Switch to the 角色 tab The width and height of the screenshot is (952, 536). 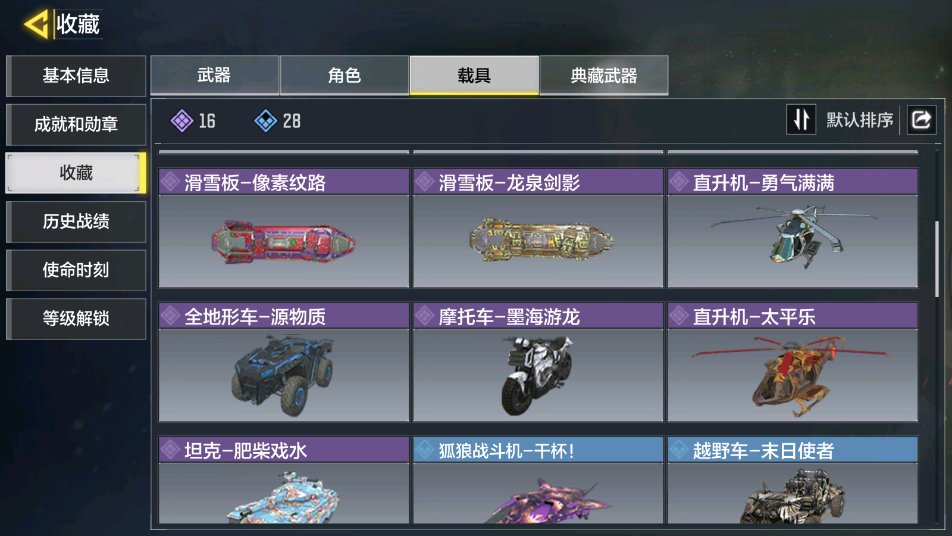(x=344, y=75)
